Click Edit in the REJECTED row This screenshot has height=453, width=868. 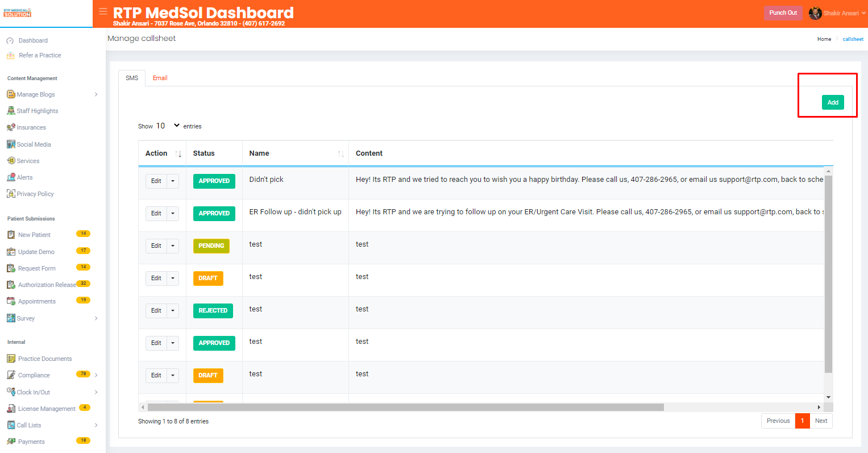[156, 310]
